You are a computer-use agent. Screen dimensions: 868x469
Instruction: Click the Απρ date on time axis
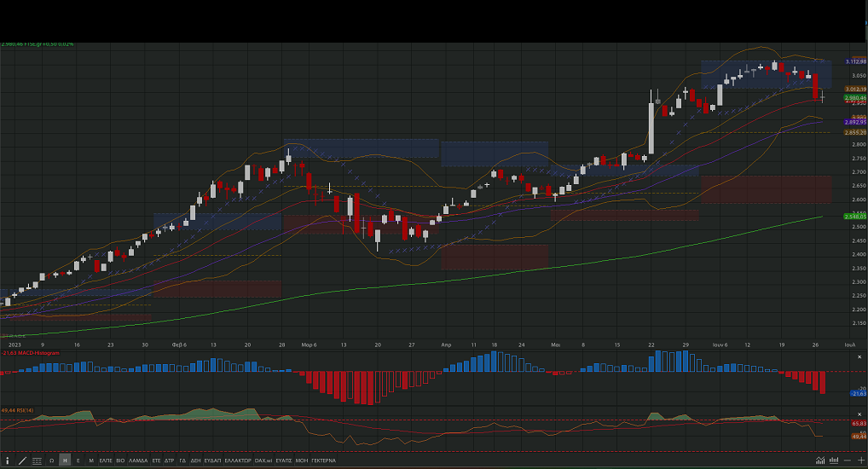click(x=446, y=345)
